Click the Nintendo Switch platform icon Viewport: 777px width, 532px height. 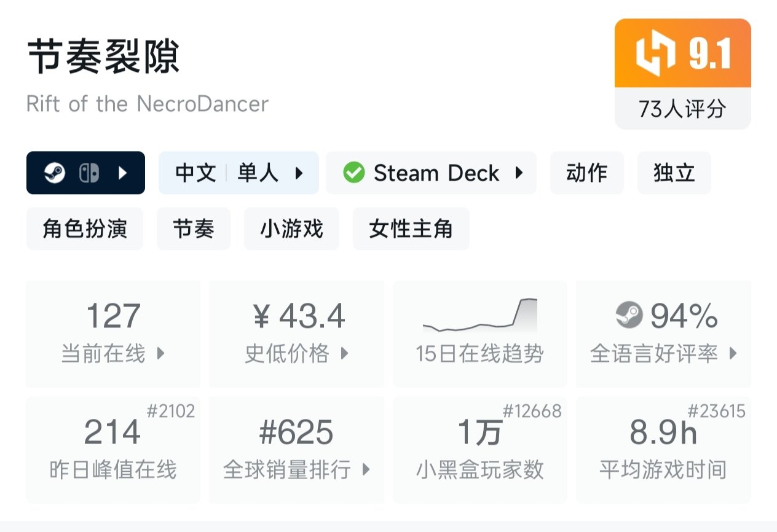click(x=89, y=173)
